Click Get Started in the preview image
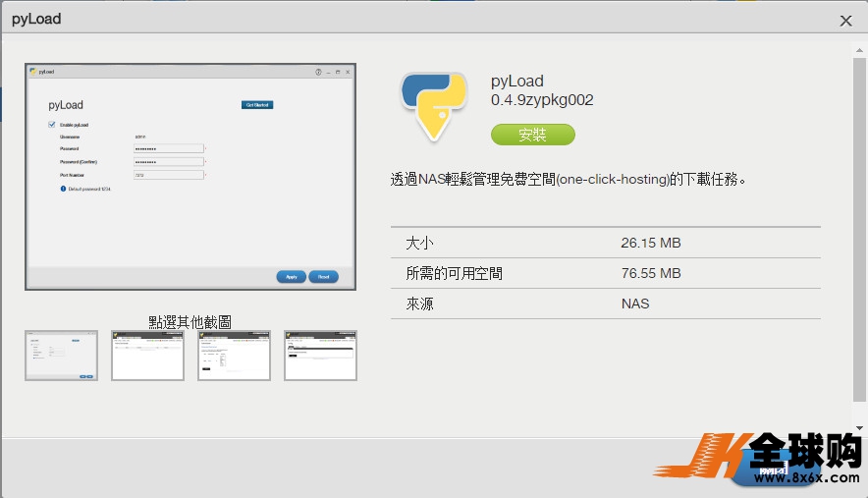Viewport: 868px width, 498px height. click(x=257, y=105)
